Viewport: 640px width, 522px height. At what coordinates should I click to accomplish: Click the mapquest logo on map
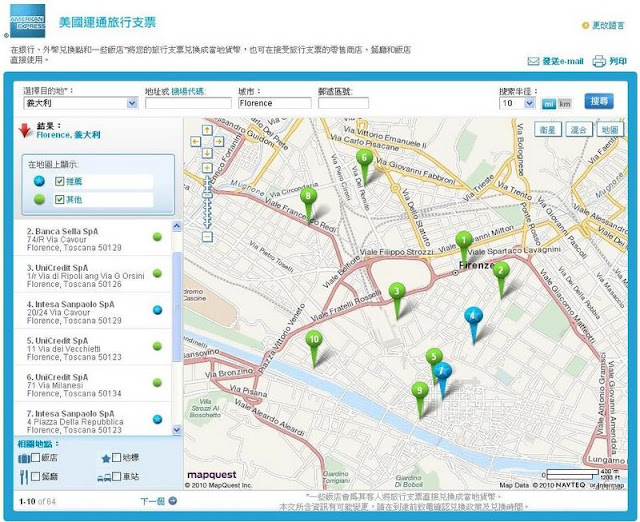pos(211,475)
